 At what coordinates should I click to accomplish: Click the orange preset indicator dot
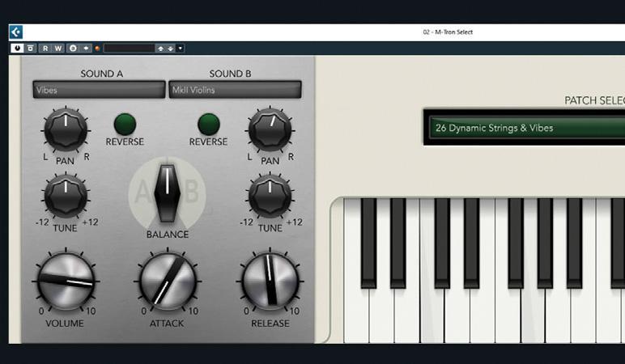point(97,49)
